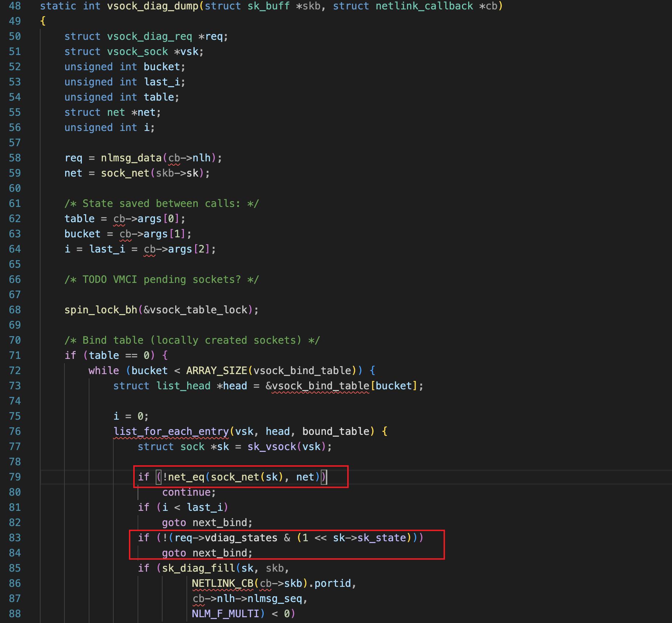Click line number 48 in the gutter

15,6
